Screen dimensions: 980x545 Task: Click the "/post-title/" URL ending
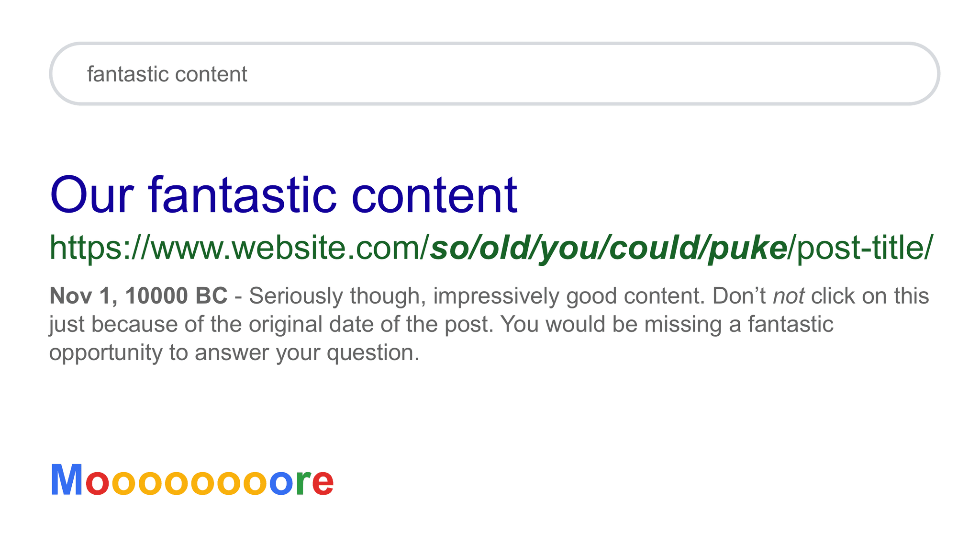click(x=860, y=248)
